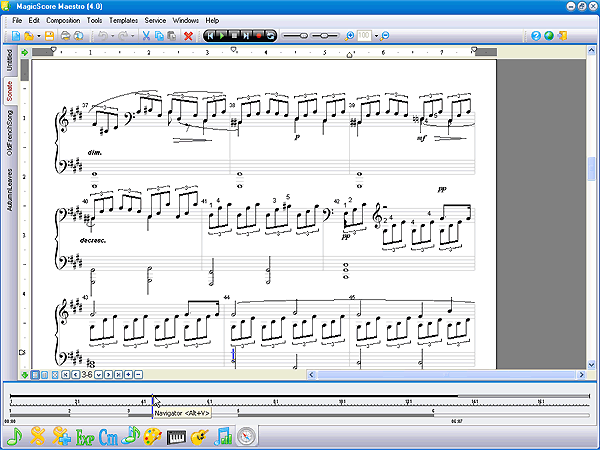Switch to the Untitled document tab
600x450 pixels.
pyautogui.click(x=10, y=60)
